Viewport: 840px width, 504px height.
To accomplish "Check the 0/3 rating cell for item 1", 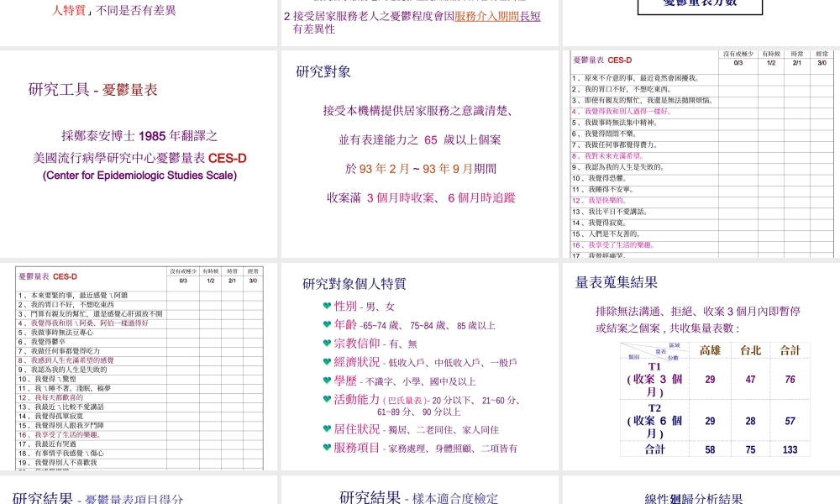I will point(738,77).
